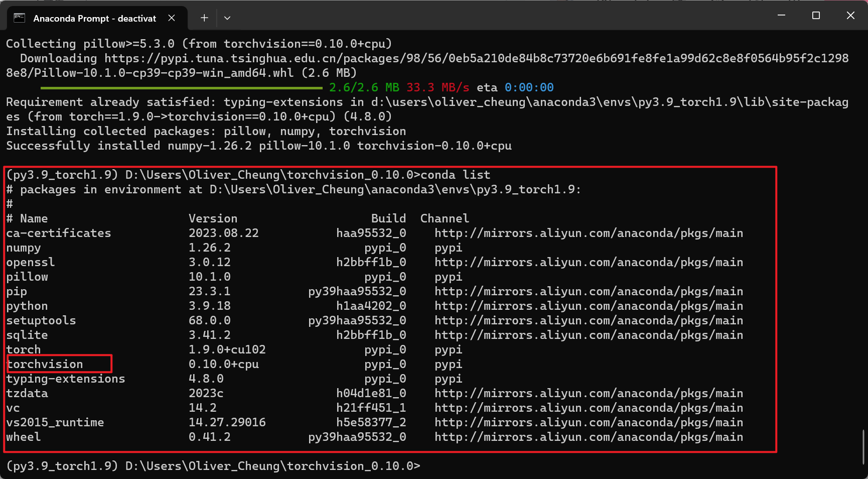Click the last command prompt line

tap(213, 466)
